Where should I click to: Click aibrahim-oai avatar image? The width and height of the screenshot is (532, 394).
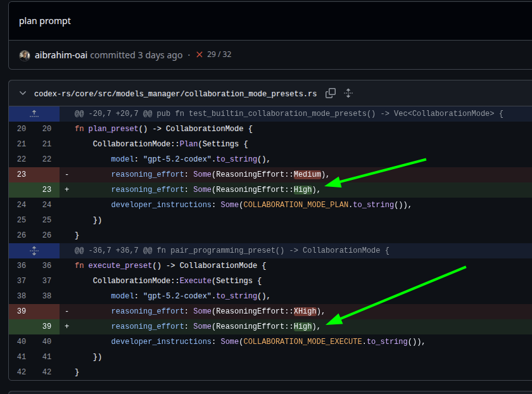point(25,55)
